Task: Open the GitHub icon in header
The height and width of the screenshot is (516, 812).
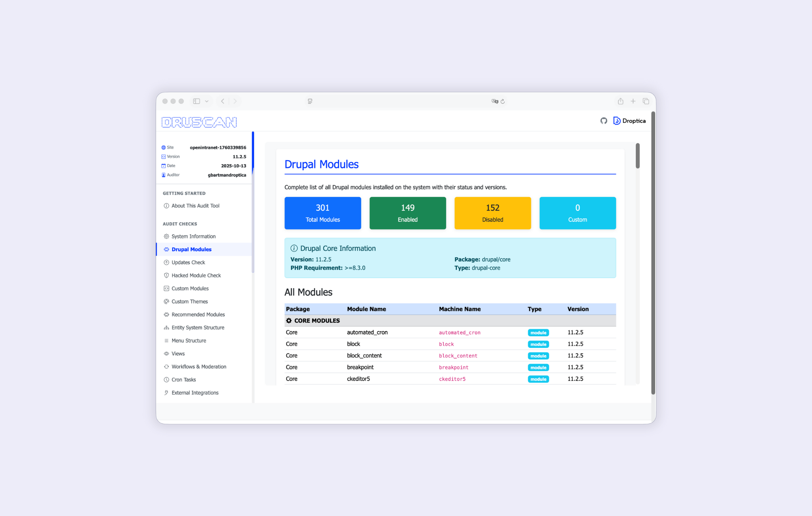Action: point(604,121)
